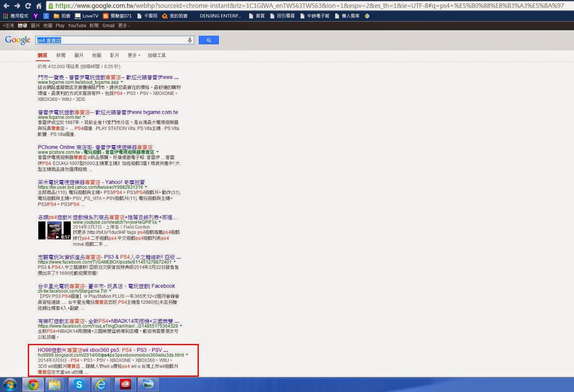Image resolution: width=574 pixels, height=392 pixels.
Task: Open the 有樂町遊戲王專賣店 result
Action: [x=108, y=321]
